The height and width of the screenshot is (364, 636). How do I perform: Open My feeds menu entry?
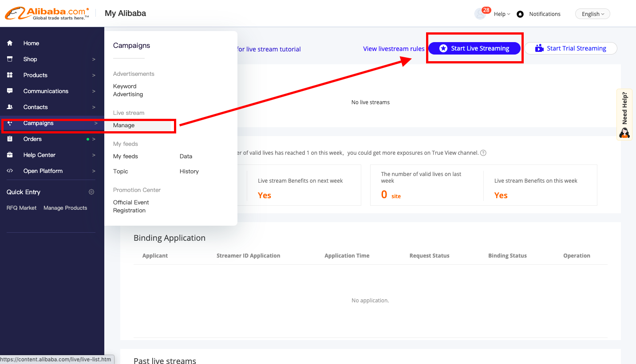point(126,157)
